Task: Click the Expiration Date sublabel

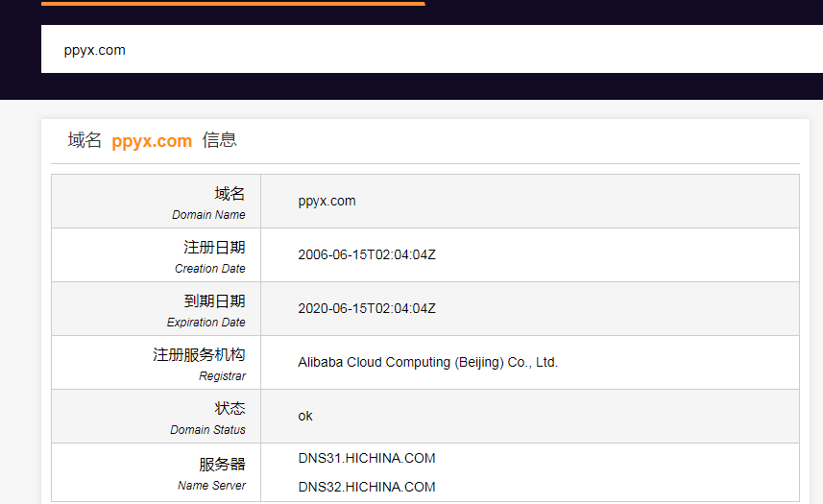Action: click(206, 323)
